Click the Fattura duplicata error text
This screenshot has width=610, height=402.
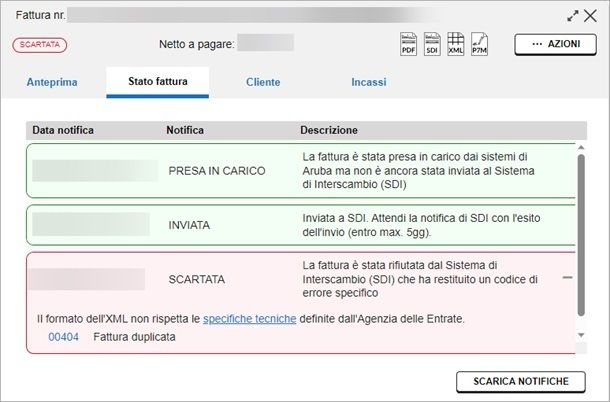[x=134, y=337]
